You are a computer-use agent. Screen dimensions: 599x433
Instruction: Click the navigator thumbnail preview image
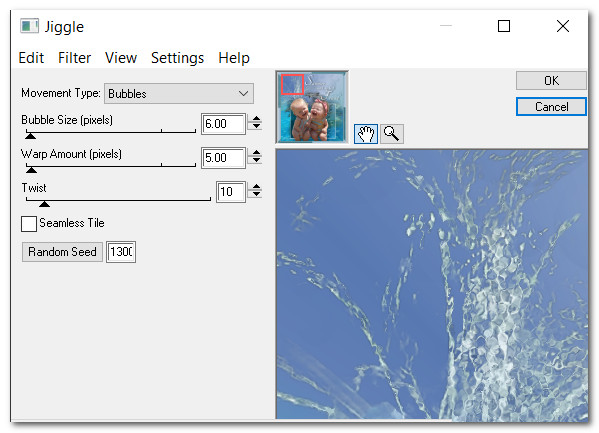pos(312,107)
